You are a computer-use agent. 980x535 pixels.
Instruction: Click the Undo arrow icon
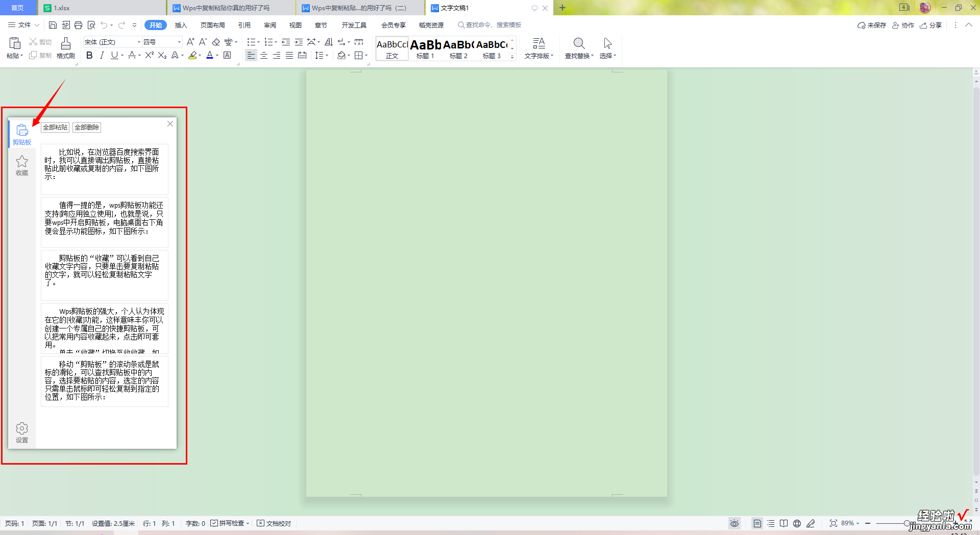[x=104, y=25]
